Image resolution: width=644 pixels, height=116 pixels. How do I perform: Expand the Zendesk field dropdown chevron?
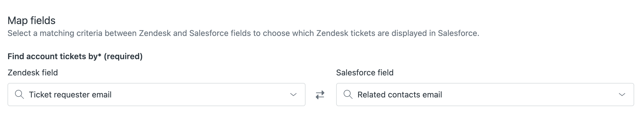click(x=293, y=95)
